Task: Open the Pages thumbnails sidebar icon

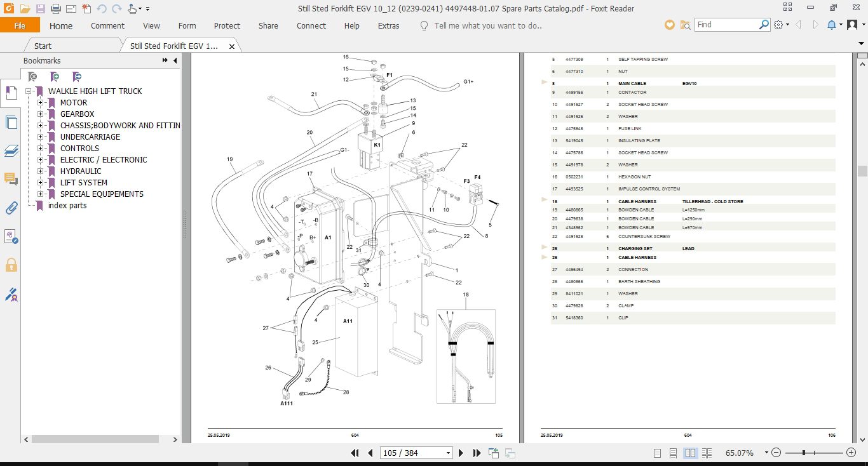Action: point(11,122)
